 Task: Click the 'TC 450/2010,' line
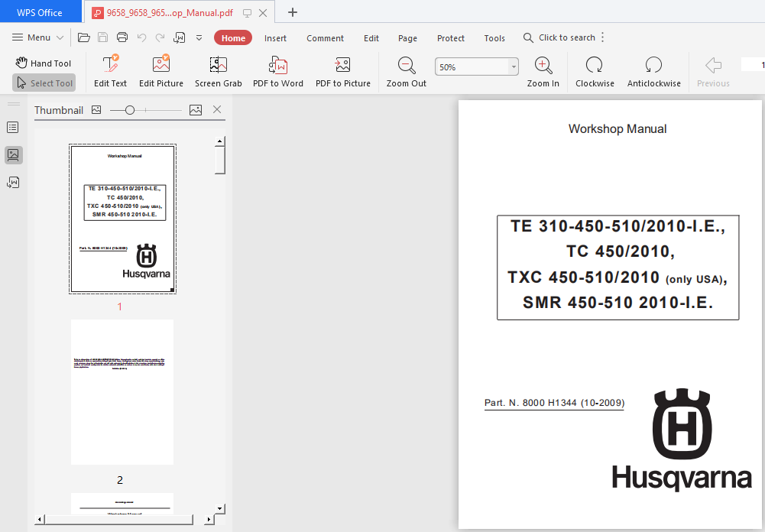pyautogui.click(x=620, y=251)
